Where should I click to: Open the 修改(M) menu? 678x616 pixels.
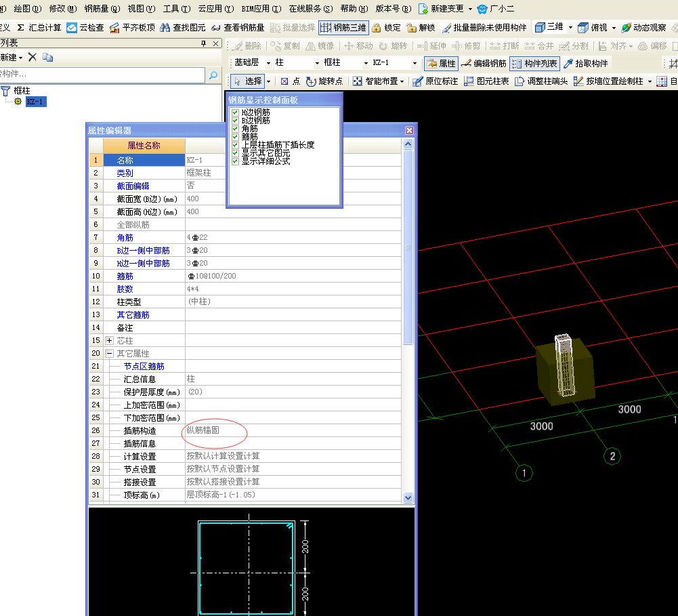click(63, 9)
